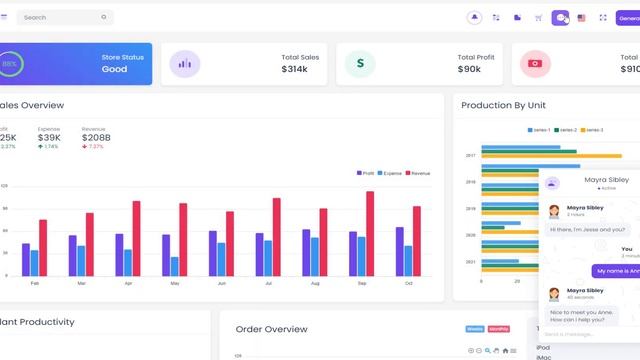
Task: Click the zoom-out minus icon in Order Overview toolbar
Action: (479, 351)
